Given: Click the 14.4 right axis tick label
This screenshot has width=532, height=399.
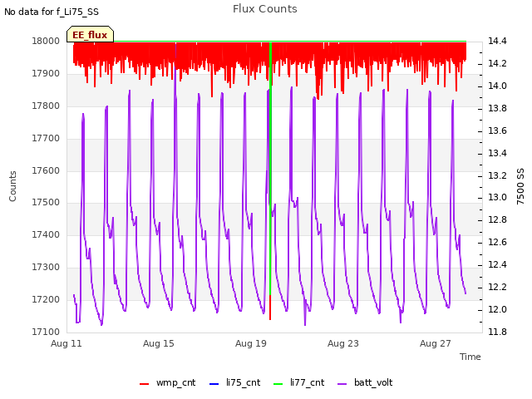Looking at the screenshot, I should [497, 41].
